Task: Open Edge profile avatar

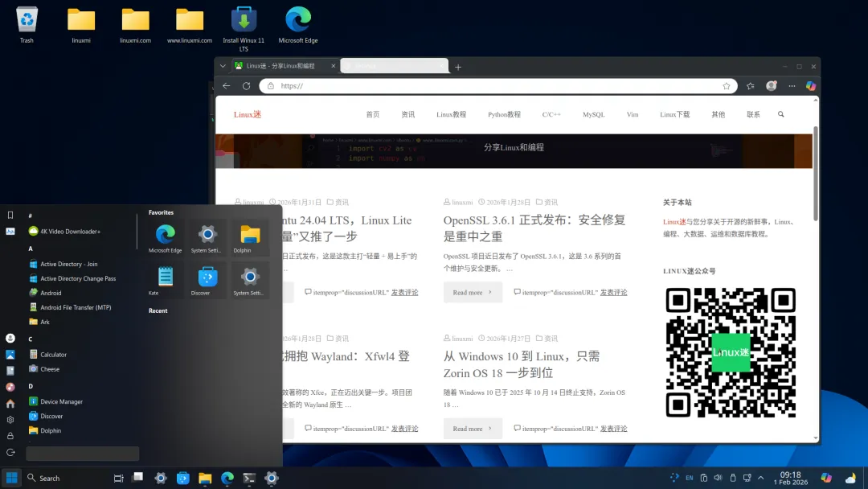Action: click(771, 86)
